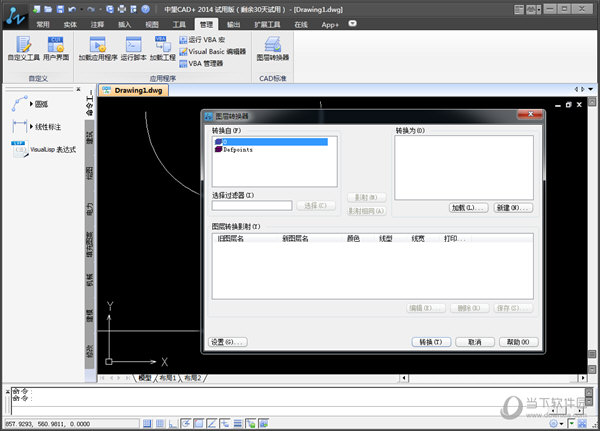Click the workspace gear icon in the status bar
600x431 pixels.
coord(553,423)
